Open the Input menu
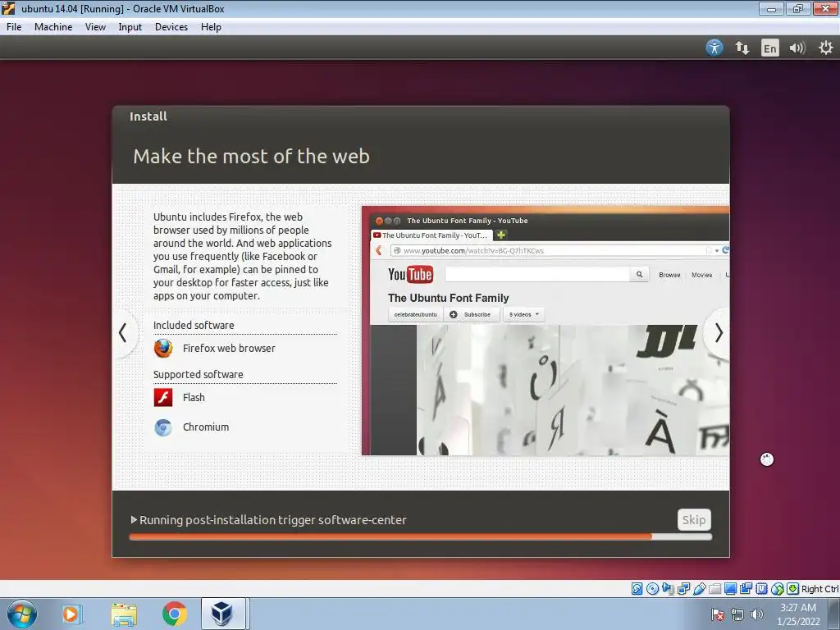 pos(130,27)
